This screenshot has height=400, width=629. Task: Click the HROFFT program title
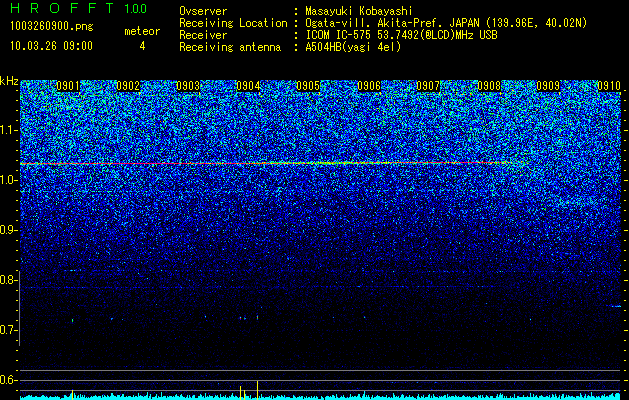click(62, 8)
